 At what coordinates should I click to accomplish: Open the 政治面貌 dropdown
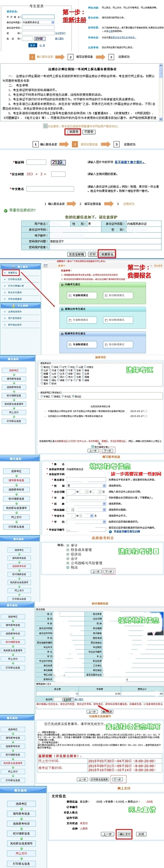click(86, 510)
